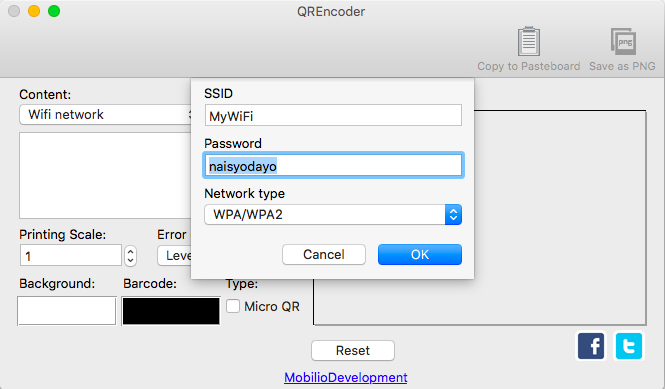Open the Wifi network content dropdown
Image resolution: width=665 pixels, height=389 pixels.
(105, 115)
